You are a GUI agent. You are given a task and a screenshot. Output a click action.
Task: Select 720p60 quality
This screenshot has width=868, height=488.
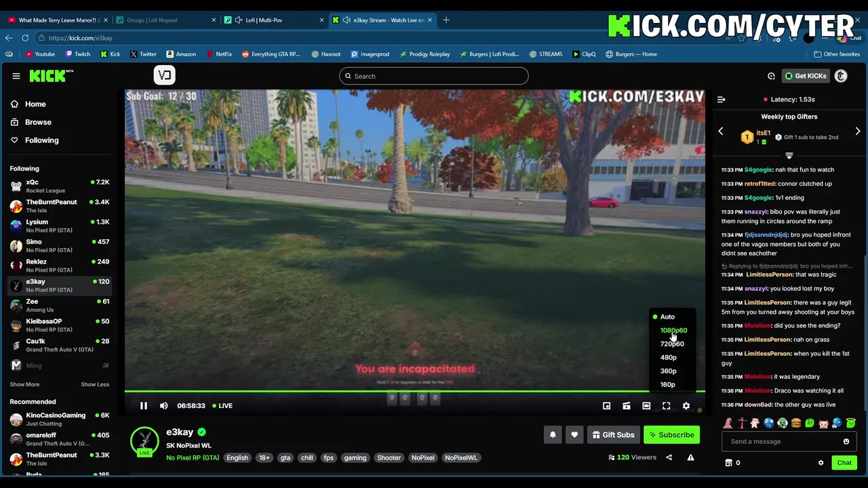click(x=672, y=344)
